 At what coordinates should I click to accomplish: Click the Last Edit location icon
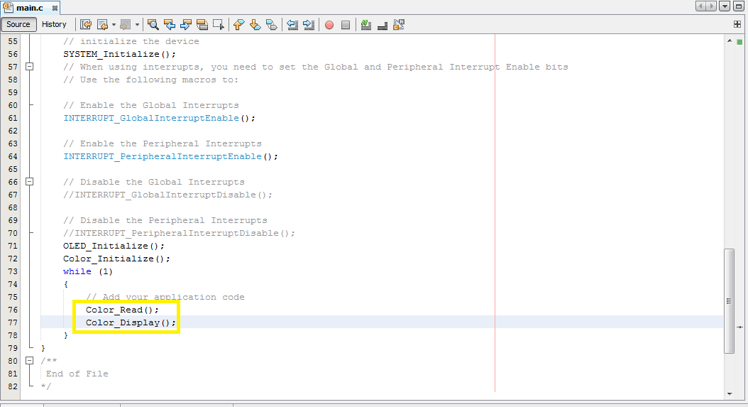(86, 24)
